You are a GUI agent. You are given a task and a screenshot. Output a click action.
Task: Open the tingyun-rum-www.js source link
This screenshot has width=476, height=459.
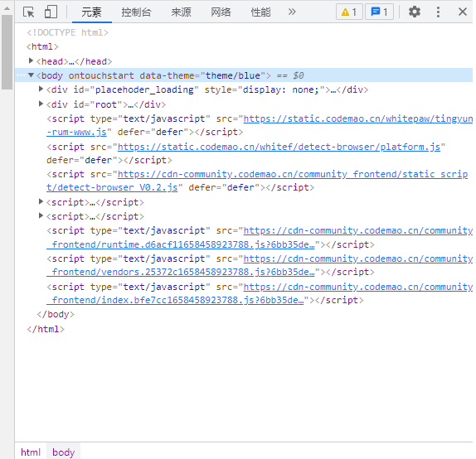(260, 125)
